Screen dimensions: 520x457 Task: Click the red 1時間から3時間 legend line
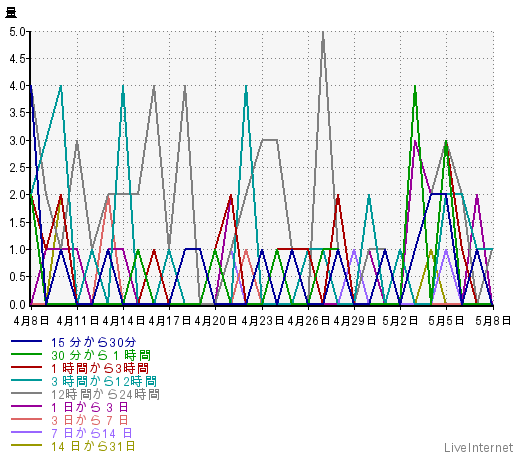pos(26,367)
